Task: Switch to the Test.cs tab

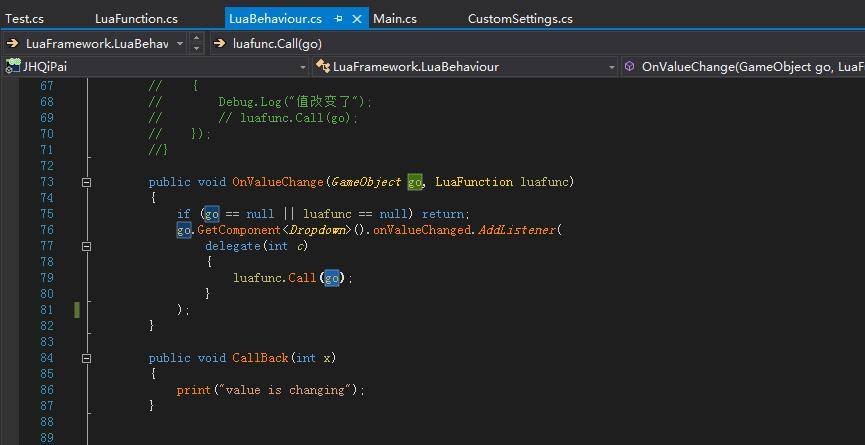Action: click(x=25, y=19)
